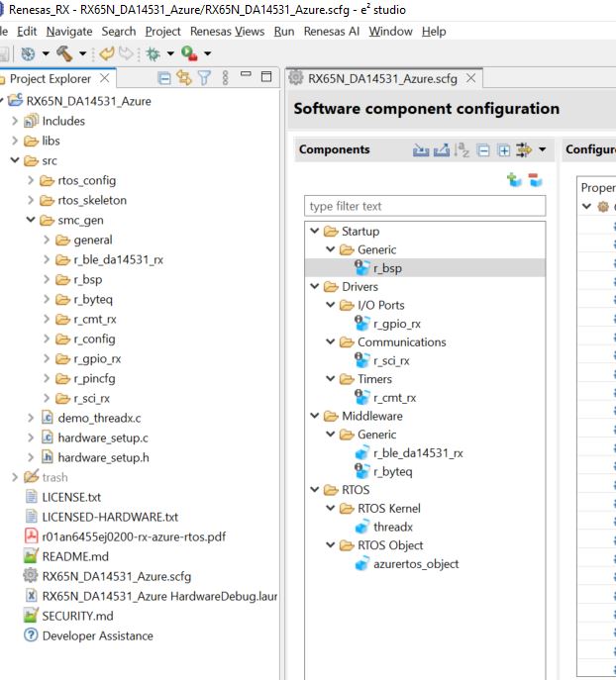Viewport: 616px width, 680px height.
Task: Click the component view-options arrows icon
Action: point(524,150)
